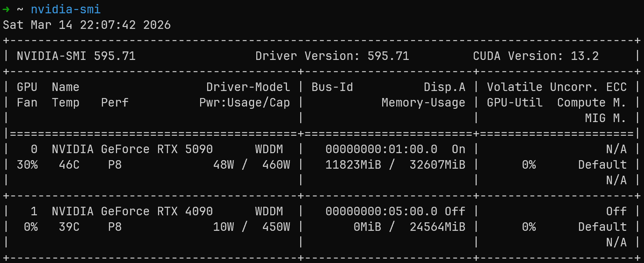Click the Volatile Uncorr. ECC header
This screenshot has height=263, width=644.
click(x=557, y=87)
